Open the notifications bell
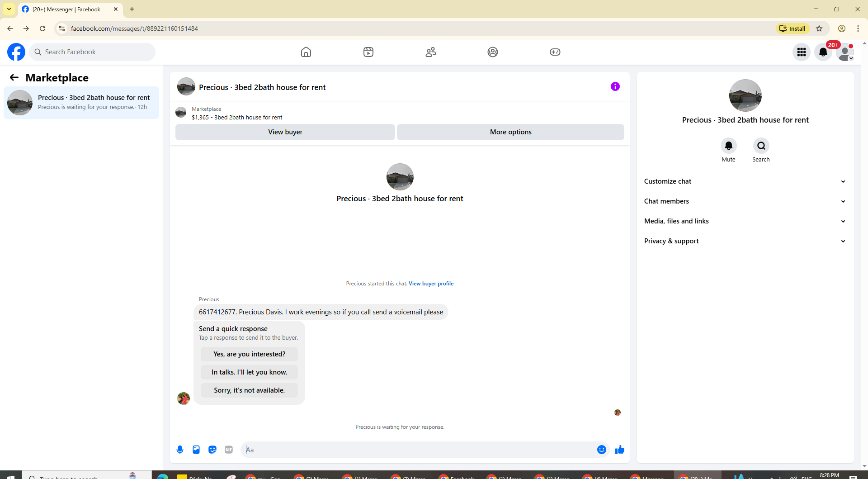 click(823, 52)
